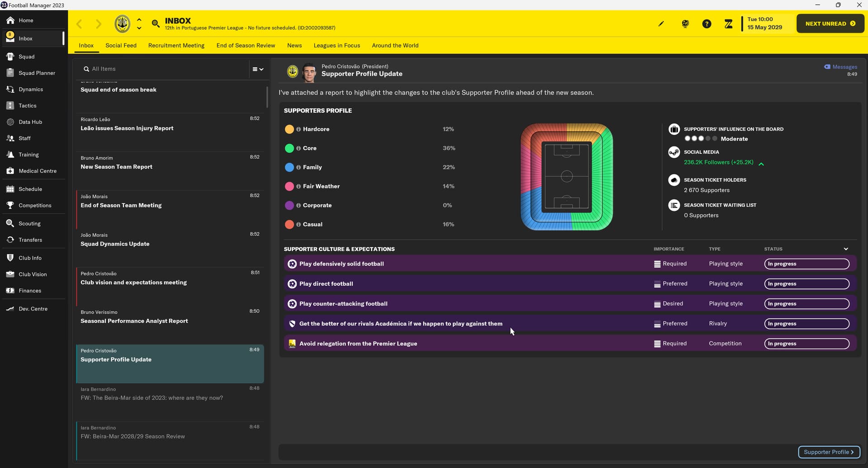The width and height of the screenshot is (868, 468).
Task: Click the stadium supporters diagram
Action: click(x=566, y=177)
